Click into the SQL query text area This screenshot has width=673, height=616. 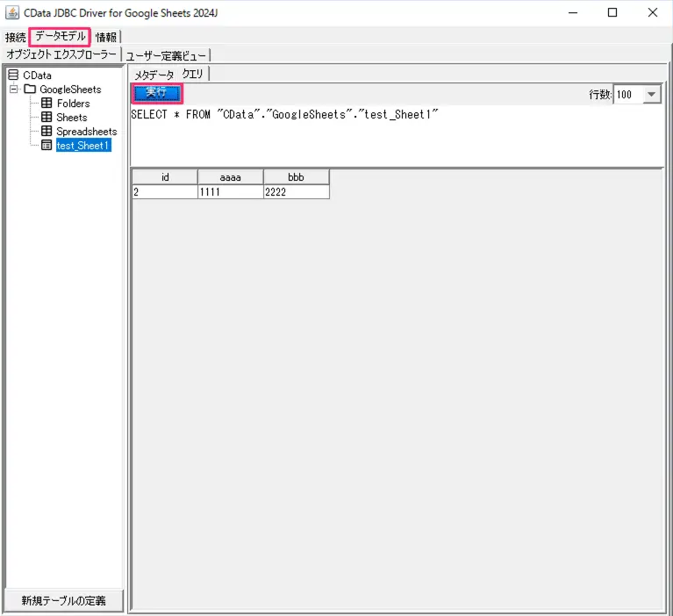click(397, 136)
